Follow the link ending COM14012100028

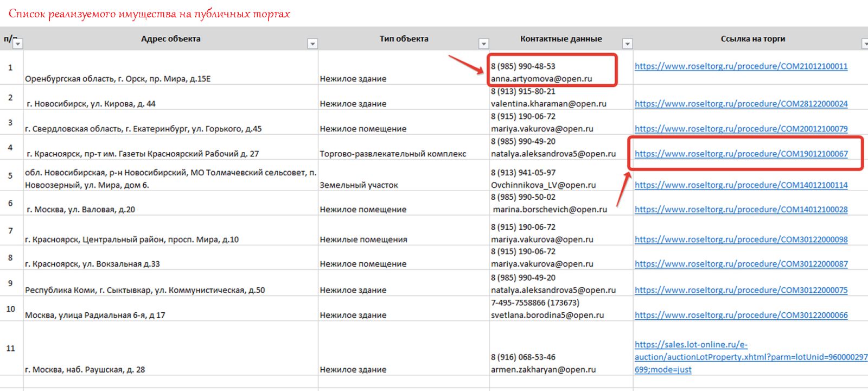click(741, 210)
